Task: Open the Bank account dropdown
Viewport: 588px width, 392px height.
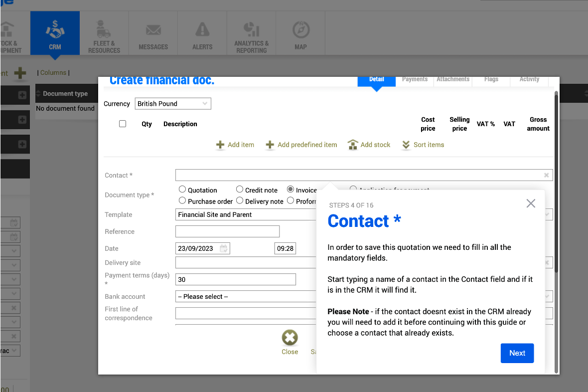Action: click(x=246, y=296)
